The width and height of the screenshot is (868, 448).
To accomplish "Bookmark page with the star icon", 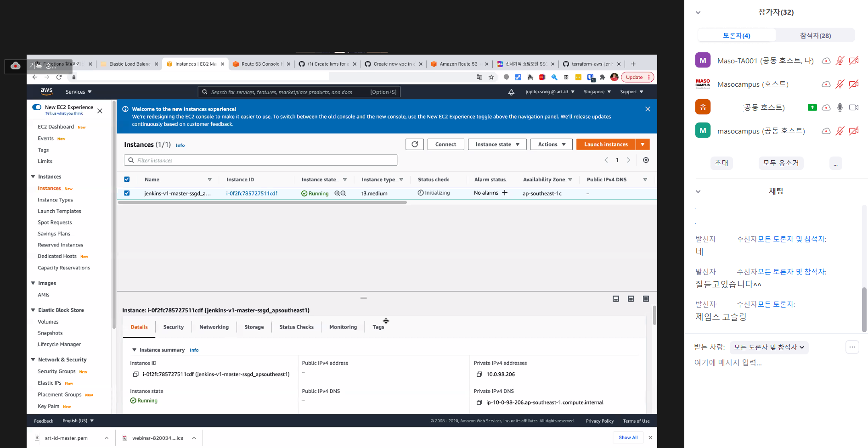I will [491, 77].
